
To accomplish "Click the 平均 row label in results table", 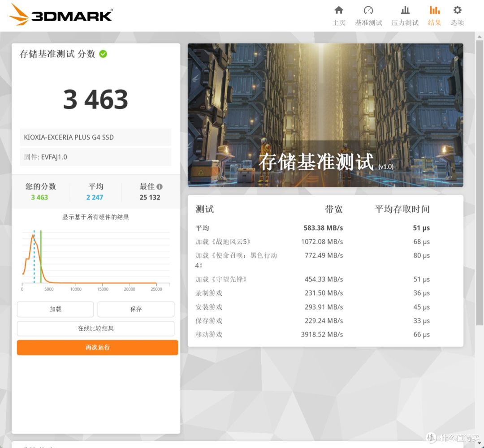I will (202, 228).
